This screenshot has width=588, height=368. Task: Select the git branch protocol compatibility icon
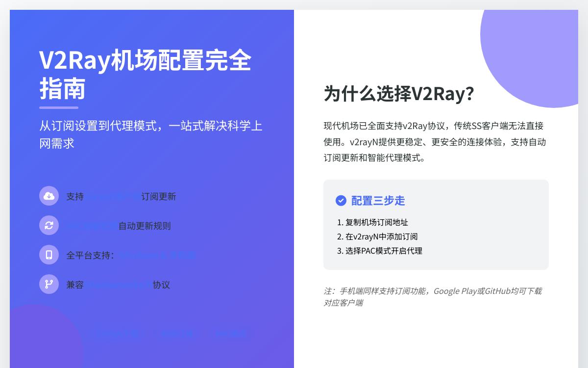pyautogui.click(x=49, y=284)
